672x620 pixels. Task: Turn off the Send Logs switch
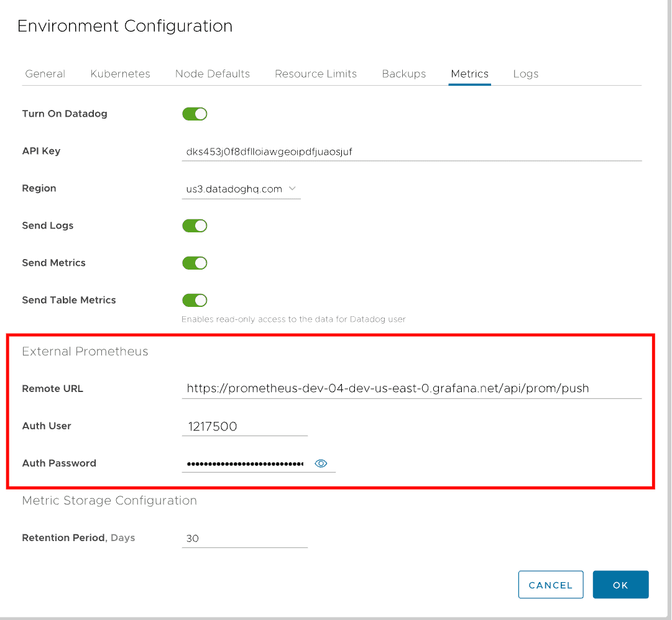point(195,226)
